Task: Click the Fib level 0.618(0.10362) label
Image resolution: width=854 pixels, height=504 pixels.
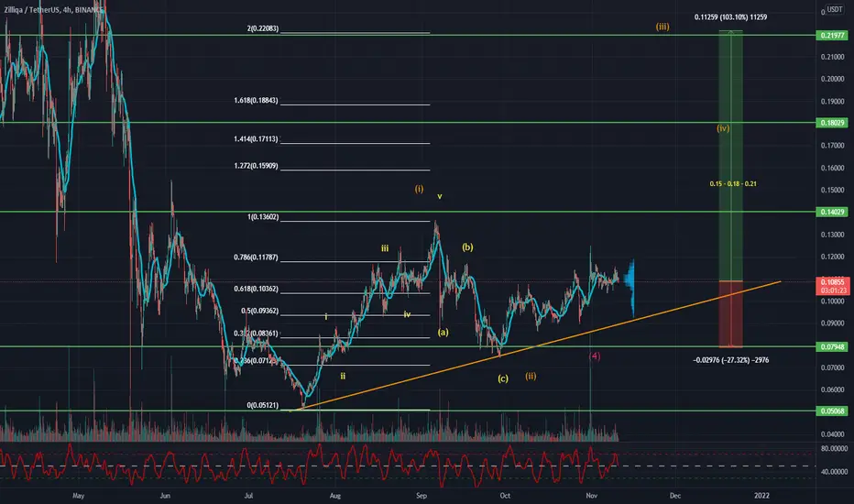Action: pyautogui.click(x=256, y=289)
